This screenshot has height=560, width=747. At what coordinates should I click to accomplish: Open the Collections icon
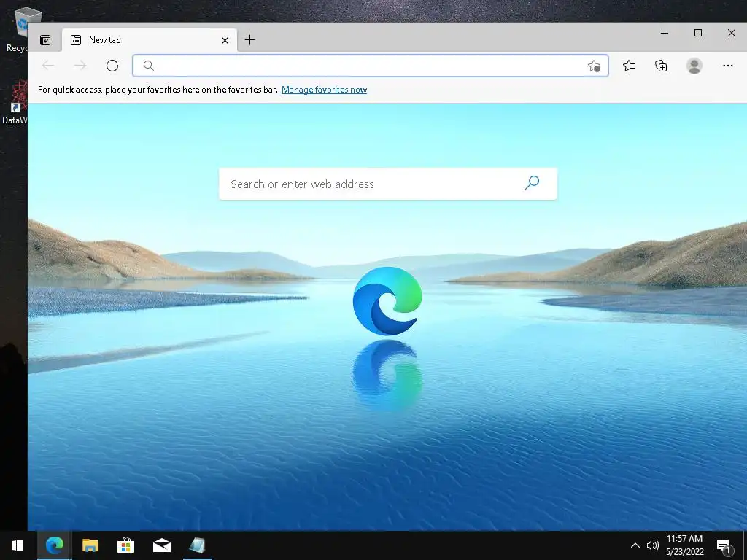[x=661, y=65]
